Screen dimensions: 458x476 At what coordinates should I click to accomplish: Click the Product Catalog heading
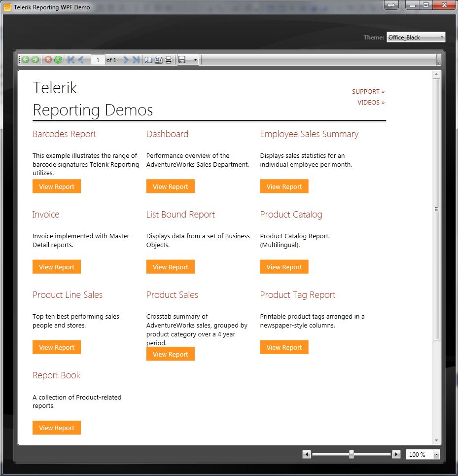click(x=291, y=215)
